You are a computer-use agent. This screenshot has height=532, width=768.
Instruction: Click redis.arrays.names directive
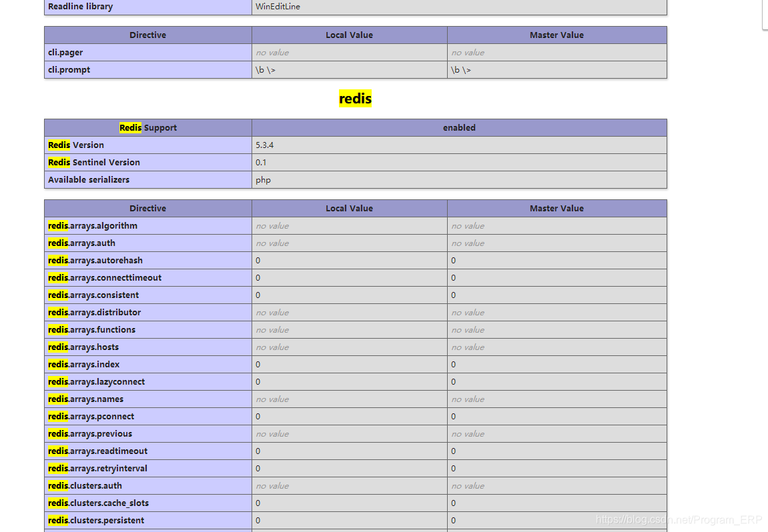tap(85, 399)
